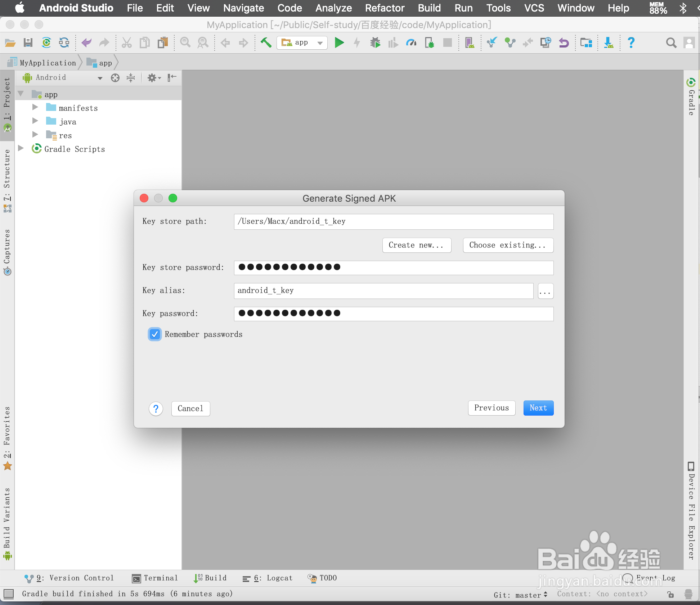Click the Choose existing... button
Image resolution: width=700 pixels, height=605 pixels.
(x=508, y=245)
